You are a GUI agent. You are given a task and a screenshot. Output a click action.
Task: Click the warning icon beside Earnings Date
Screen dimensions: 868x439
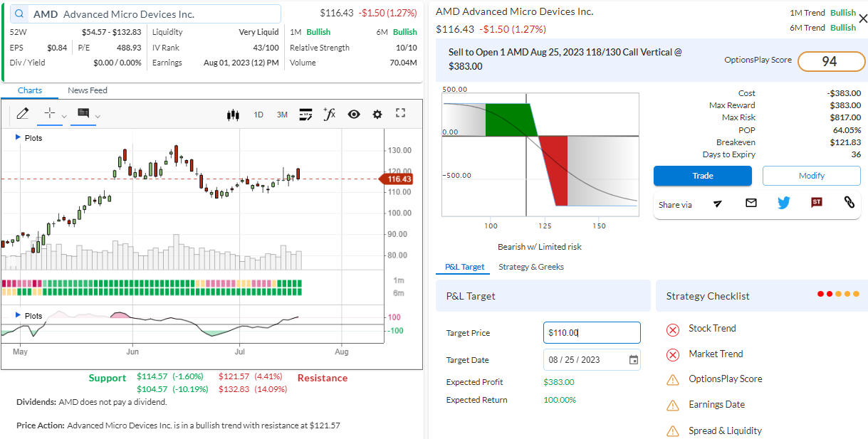[x=673, y=406]
